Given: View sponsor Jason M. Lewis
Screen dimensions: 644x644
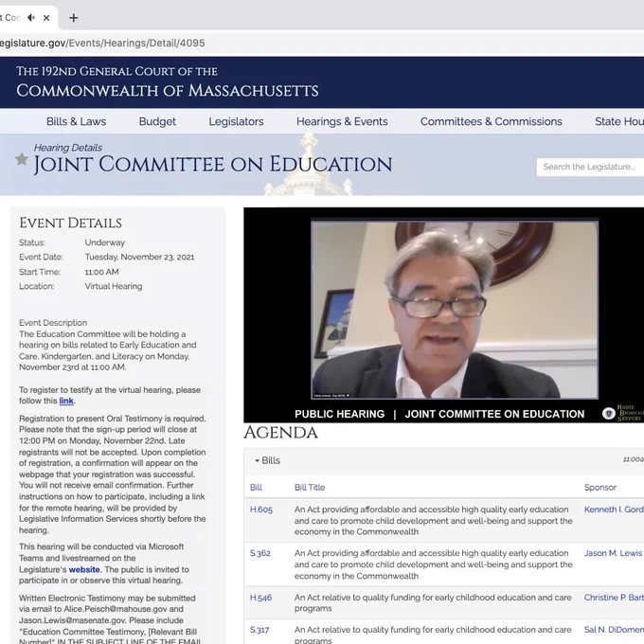Looking at the screenshot, I should [x=613, y=553].
